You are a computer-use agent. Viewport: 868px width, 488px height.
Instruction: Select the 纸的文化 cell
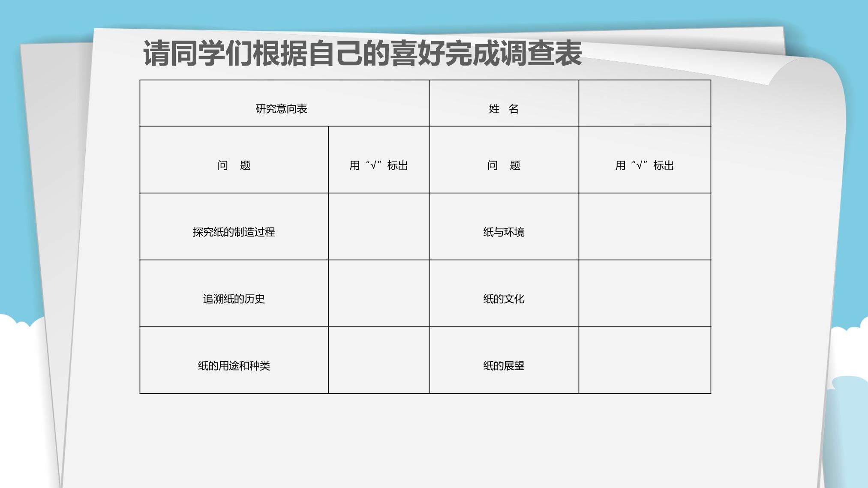pyautogui.click(x=504, y=293)
